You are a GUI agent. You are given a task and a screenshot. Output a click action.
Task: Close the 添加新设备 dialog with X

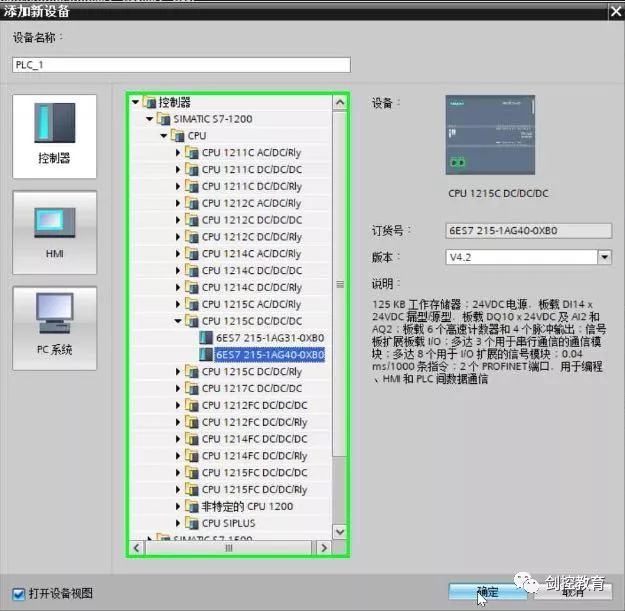click(x=616, y=11)
